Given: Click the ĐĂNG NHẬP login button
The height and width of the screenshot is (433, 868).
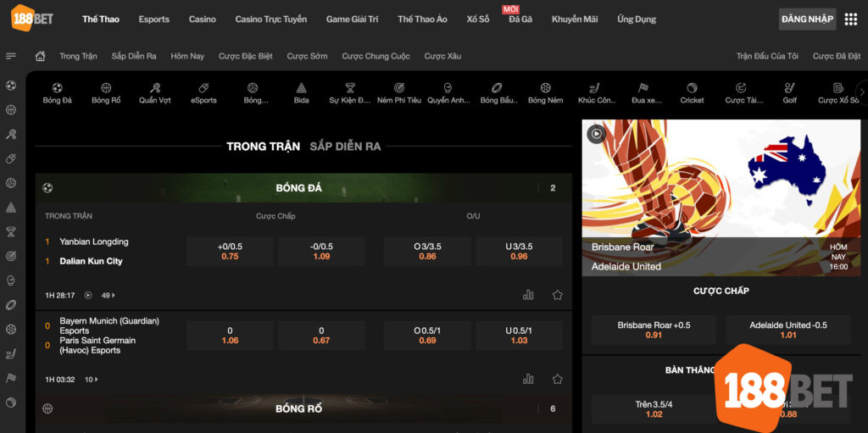Looking at the screenshot, I should tap(807, 19).
